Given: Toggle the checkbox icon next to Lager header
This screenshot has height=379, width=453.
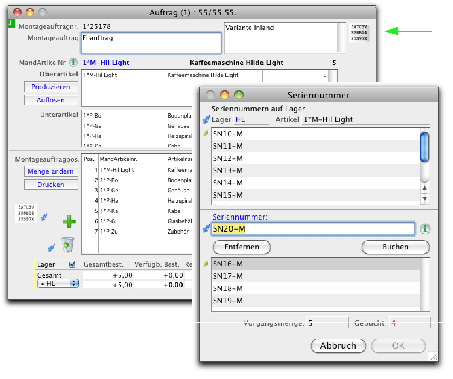Looking at the screenshot, I should pyautogui.click(x=72, y=264).
